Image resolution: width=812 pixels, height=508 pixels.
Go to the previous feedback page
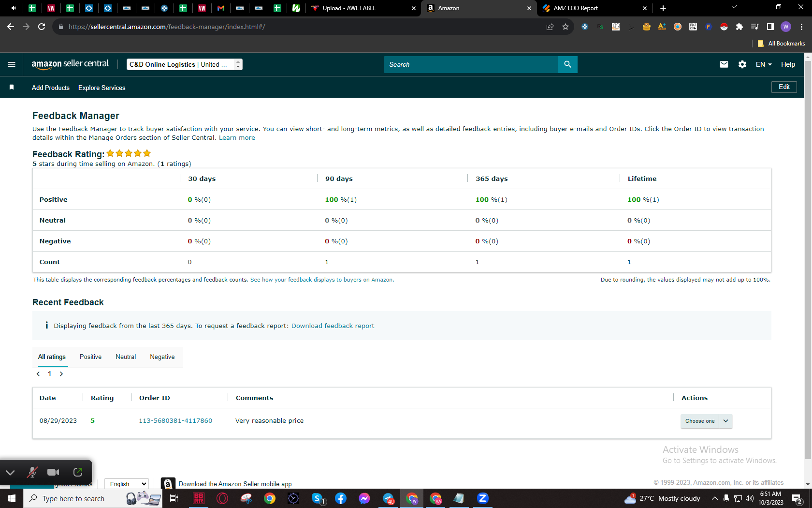click(38, 374)
